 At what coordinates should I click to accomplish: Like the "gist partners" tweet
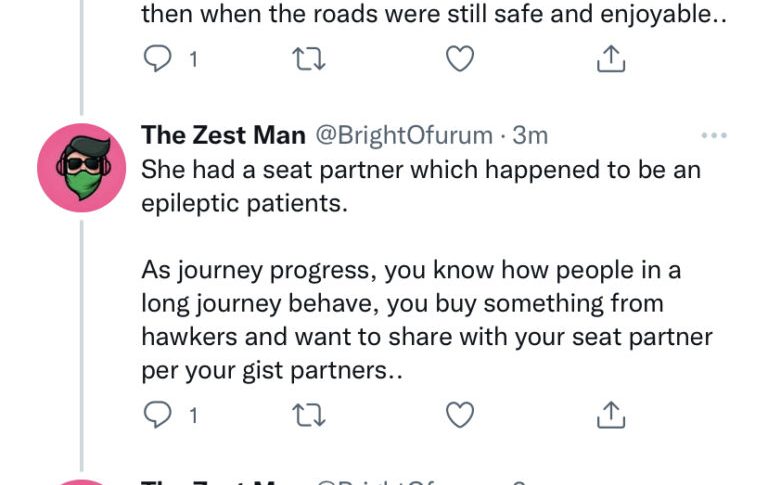pos(458,414)
